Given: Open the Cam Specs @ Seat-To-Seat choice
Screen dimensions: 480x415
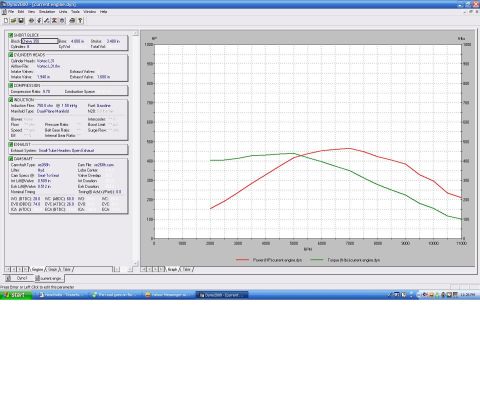Looking at the screenshot, I should 48,176.
